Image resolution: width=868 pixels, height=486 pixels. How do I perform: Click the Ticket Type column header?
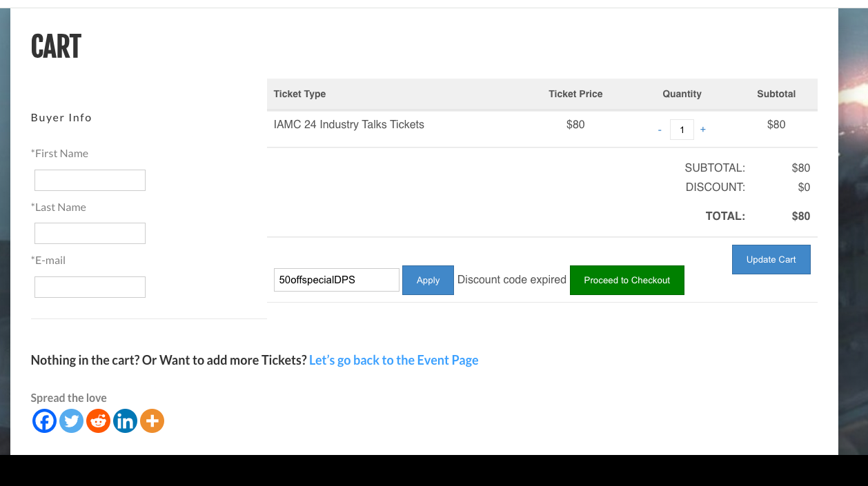pyautogui.click(x=299, y=94)
